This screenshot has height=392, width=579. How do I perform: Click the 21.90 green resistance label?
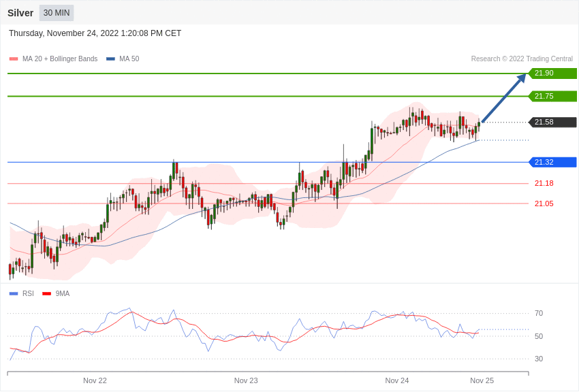[x=553, y=73]
